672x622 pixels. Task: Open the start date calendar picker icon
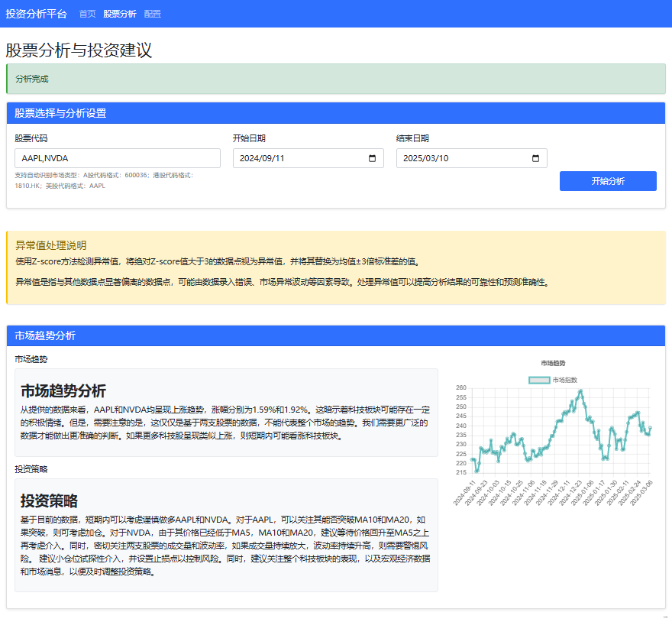(x=372, y=158)
